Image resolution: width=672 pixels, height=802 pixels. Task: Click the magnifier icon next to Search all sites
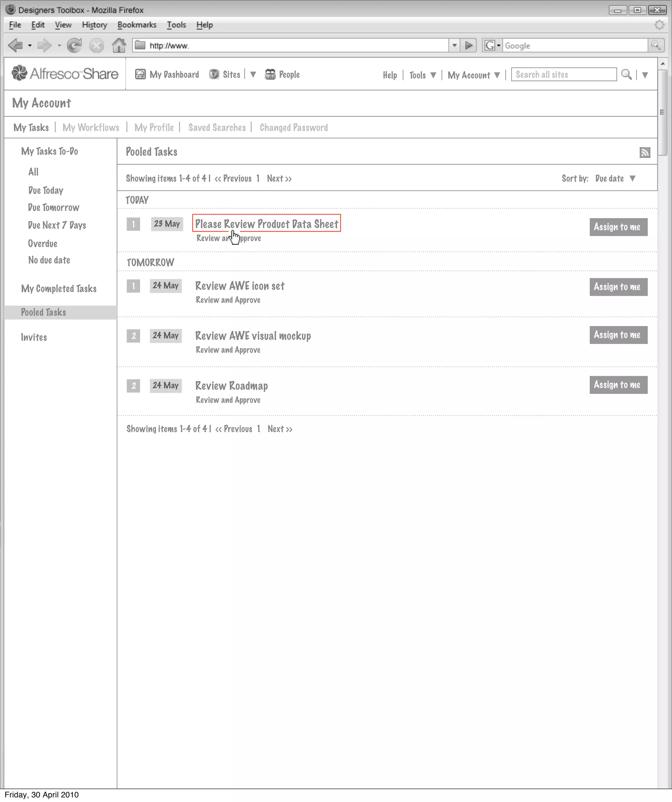pyautogui.click(x=626, y=74)
